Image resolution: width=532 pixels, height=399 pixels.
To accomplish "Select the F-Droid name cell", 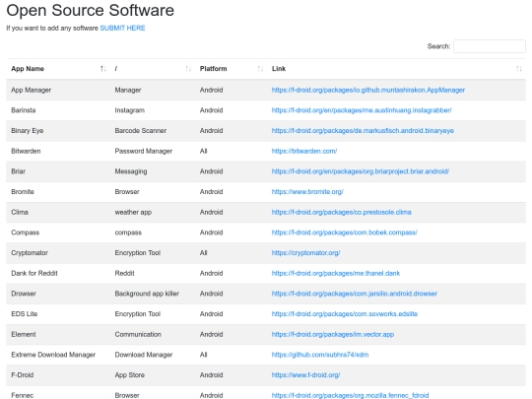I will [x=23, y=375].
